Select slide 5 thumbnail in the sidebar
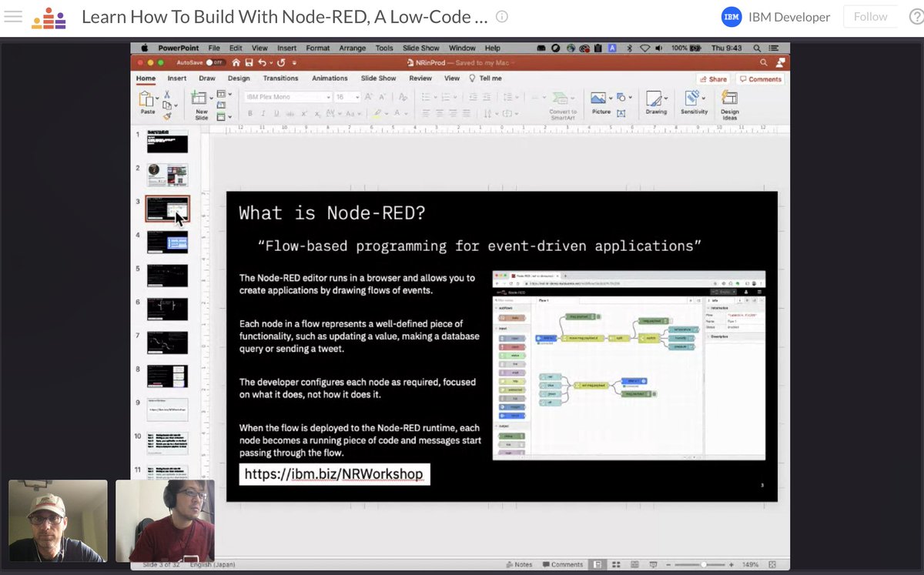924x575 pixels. 168,275
